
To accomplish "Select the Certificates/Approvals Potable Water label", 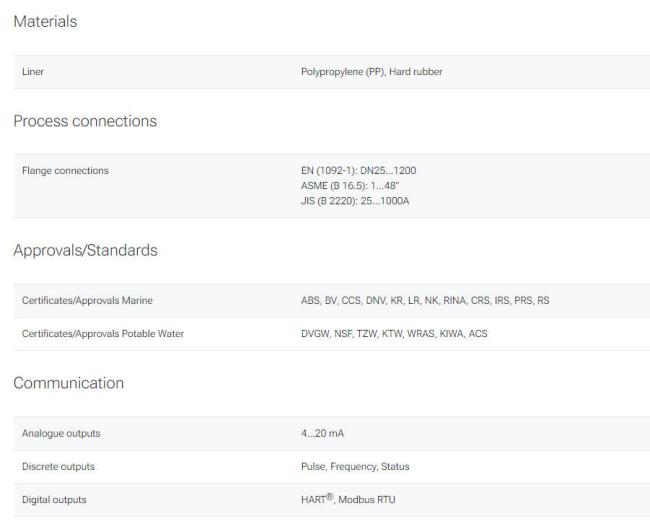I will [103, 334].
